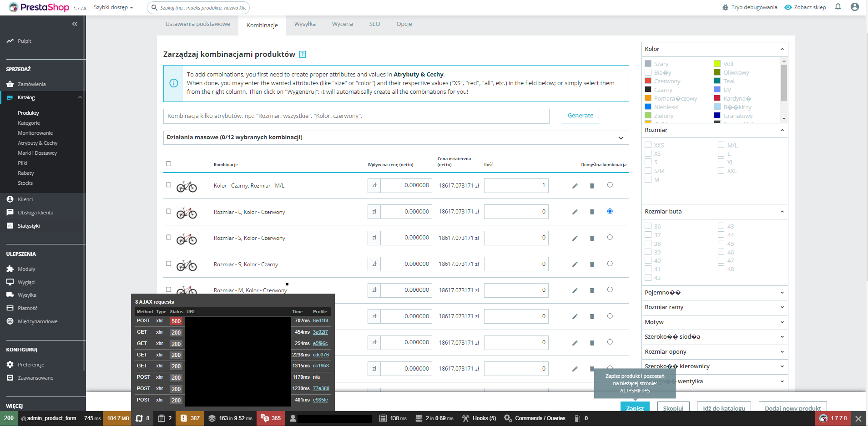Tick the select-all combinations checkbox
The height and width of the screenshot is (427, 868).
click(x=168, y=164)
